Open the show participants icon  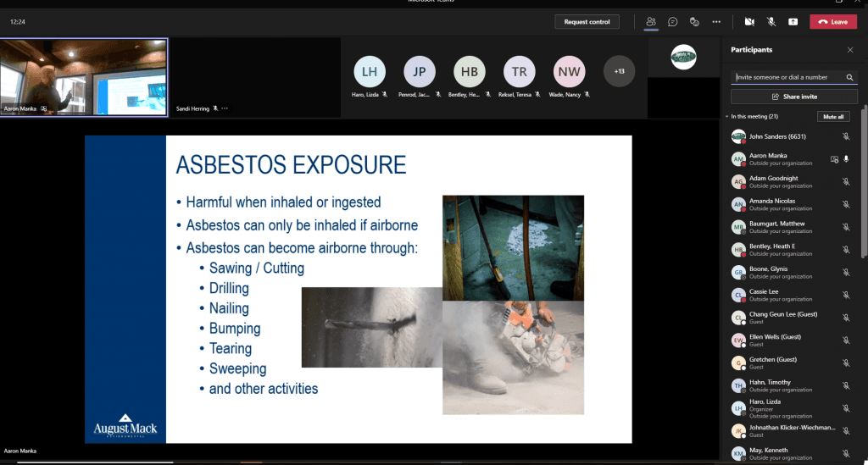pyautogui.click(x=651, y=21)
